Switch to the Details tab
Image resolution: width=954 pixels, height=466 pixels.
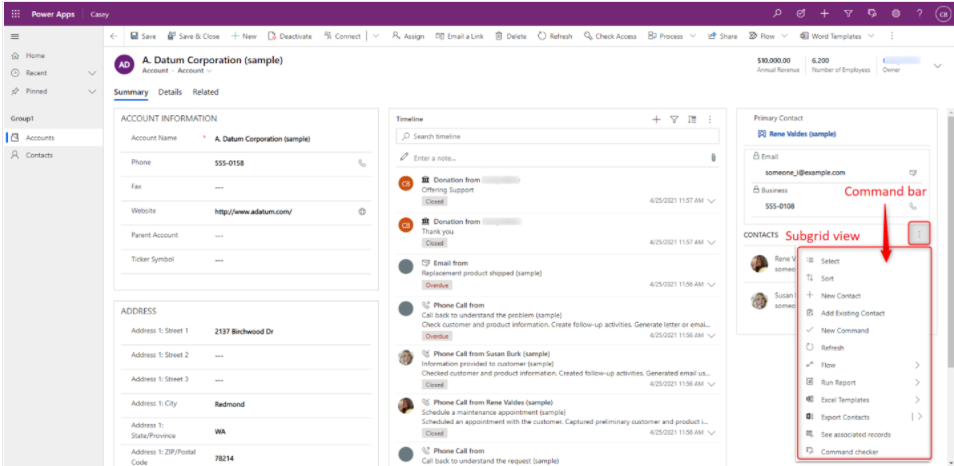tap(170, 92)
